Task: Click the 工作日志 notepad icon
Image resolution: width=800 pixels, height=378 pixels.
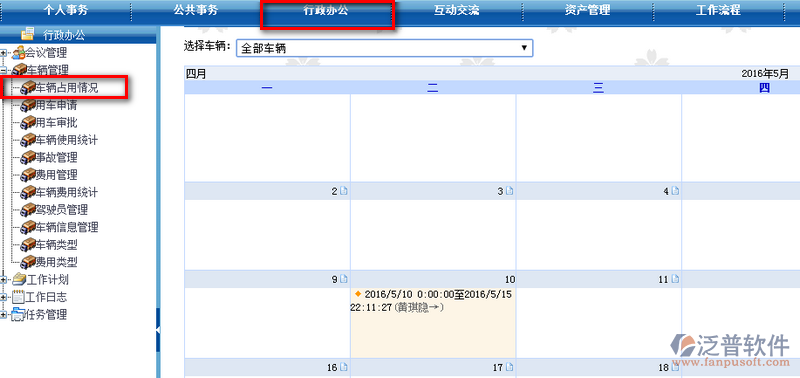Action: (18, 297)
